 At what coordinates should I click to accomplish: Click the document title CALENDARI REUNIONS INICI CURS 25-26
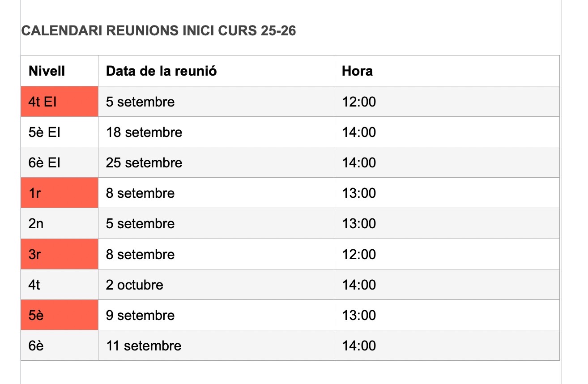pyautogui.click(x=158, y=31)
